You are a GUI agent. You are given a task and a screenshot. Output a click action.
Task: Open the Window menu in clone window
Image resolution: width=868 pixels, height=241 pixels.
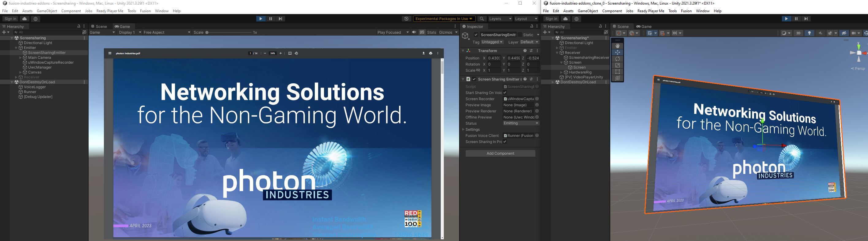pos(702,11)
